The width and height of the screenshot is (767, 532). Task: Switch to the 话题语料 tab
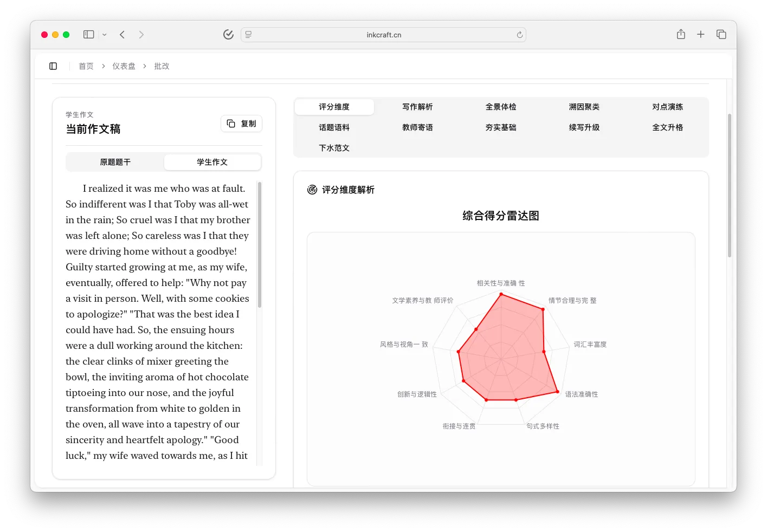click(x=334, y=127)
